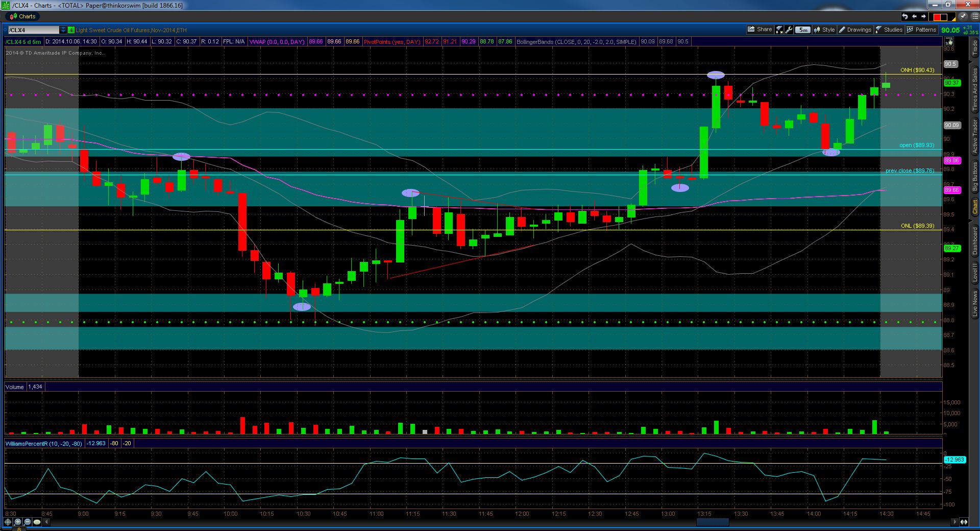Click the oval drawing tool icon
This screenshot has width=980, height=531.
point(37,522)
